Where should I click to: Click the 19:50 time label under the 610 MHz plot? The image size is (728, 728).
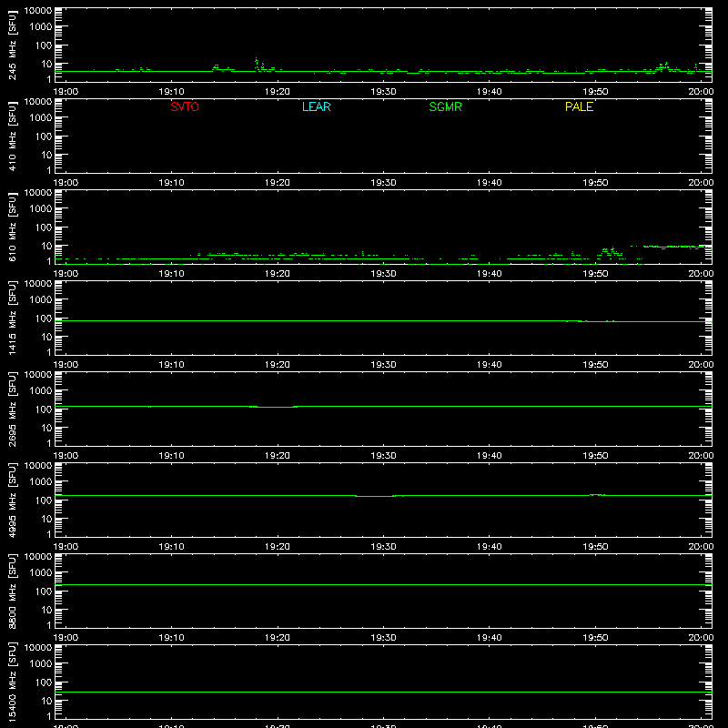pyautogui.click(x=595, y=274)
